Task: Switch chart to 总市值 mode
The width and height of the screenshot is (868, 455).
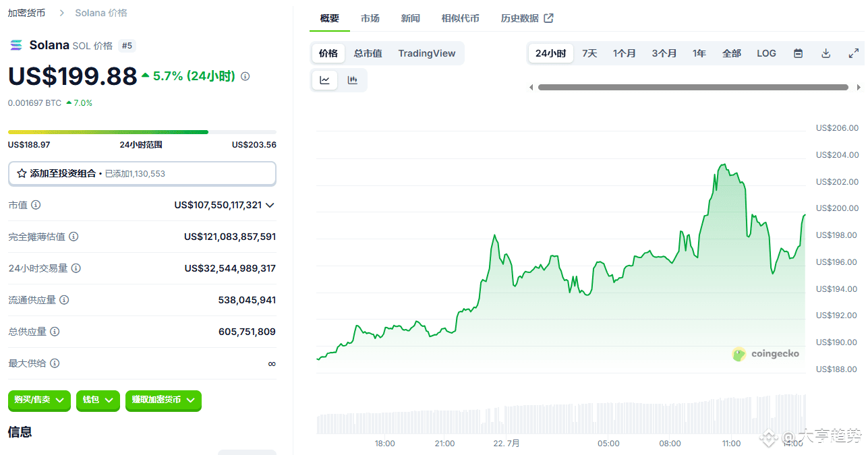Action: pos(368,53)
